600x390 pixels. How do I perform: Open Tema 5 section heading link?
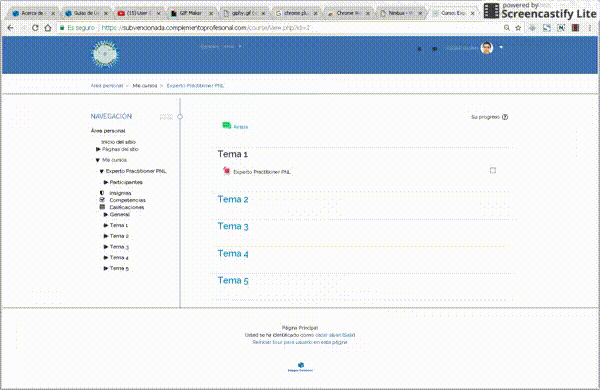coord(233,281)
